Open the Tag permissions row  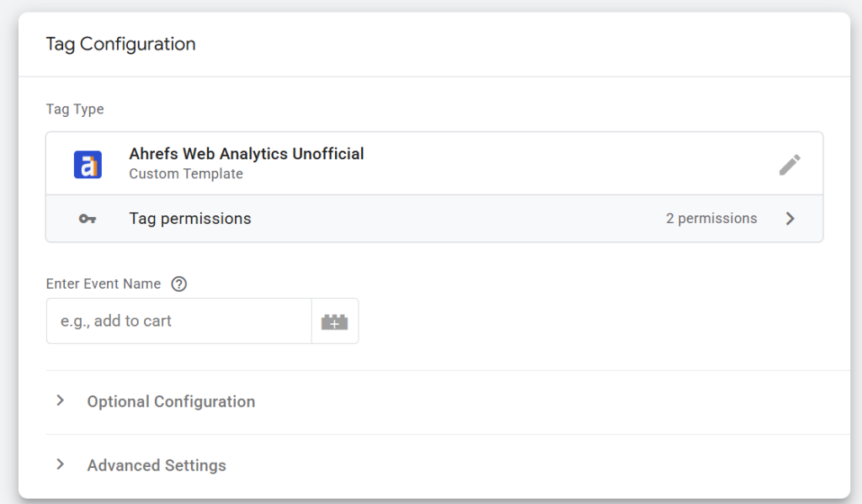[x=434, y=219]
